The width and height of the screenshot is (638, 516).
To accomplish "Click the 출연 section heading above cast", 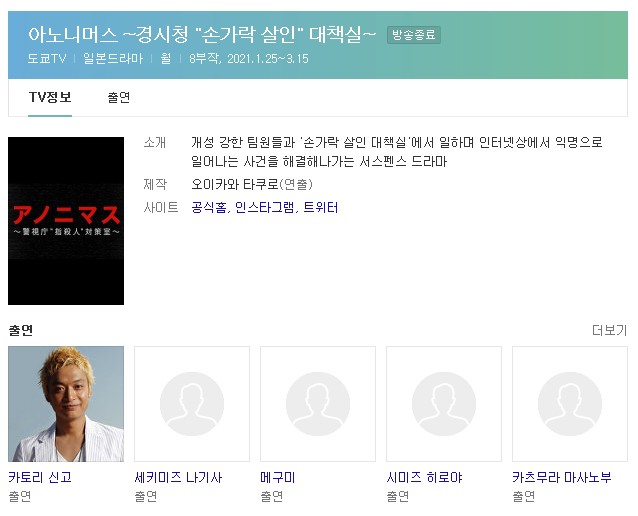I will point(20,330).
